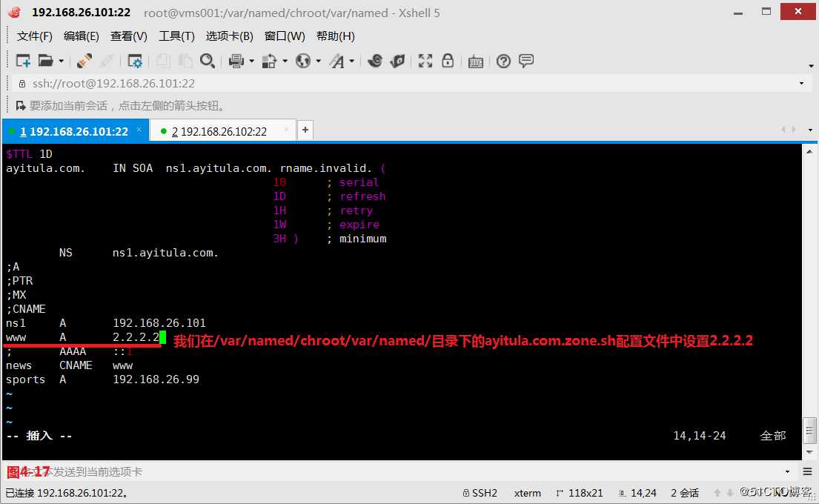
Task: Open the 文件(F) menu
Action: pos(35,36)
